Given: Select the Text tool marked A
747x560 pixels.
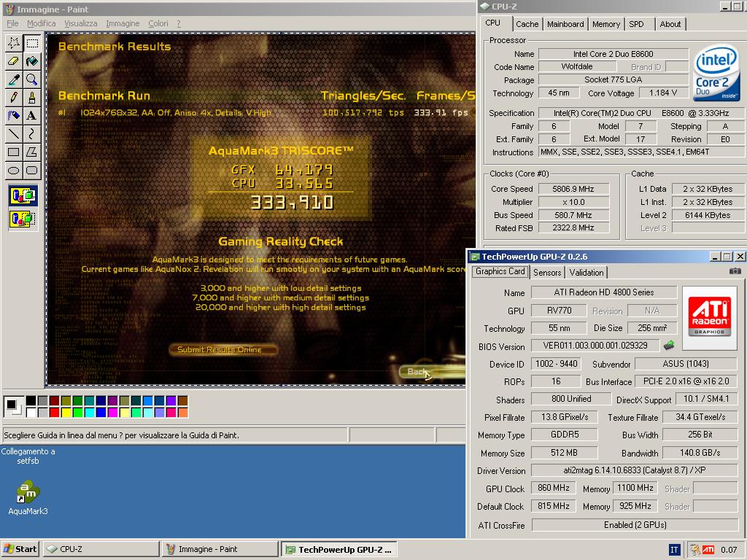Looking at the screenshot, I should pos(32,116).
